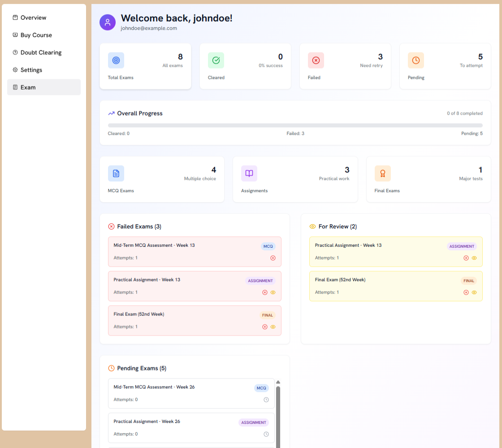Image resolution: width=502 pixels, height=448 pixels.
Task: Click failed icon on For Review Final Exam card
Action: tap(466, 293)
